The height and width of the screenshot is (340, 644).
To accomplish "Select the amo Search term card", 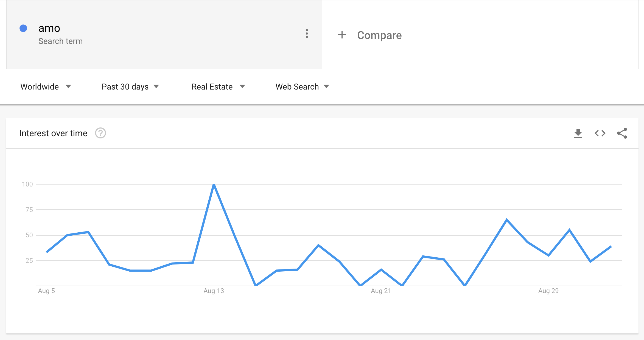I will point(110,34).
